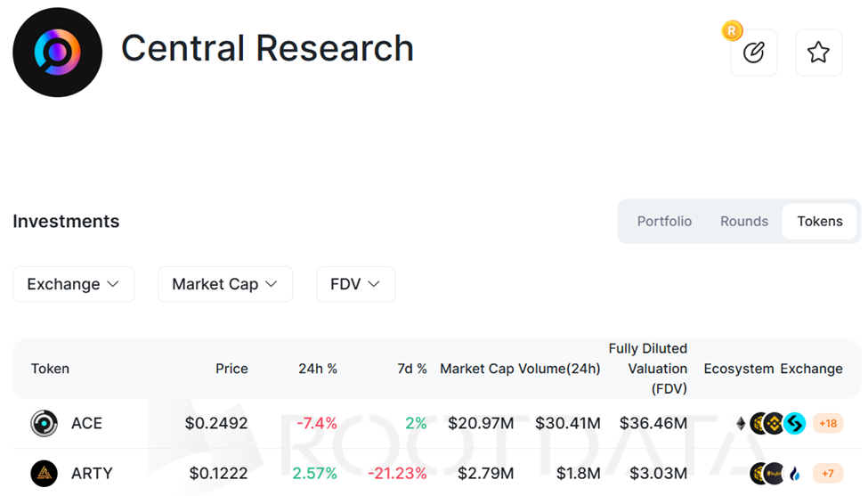Click the orange R badge
The width and height of the screenshot is (868, 496).
(732, 31)
